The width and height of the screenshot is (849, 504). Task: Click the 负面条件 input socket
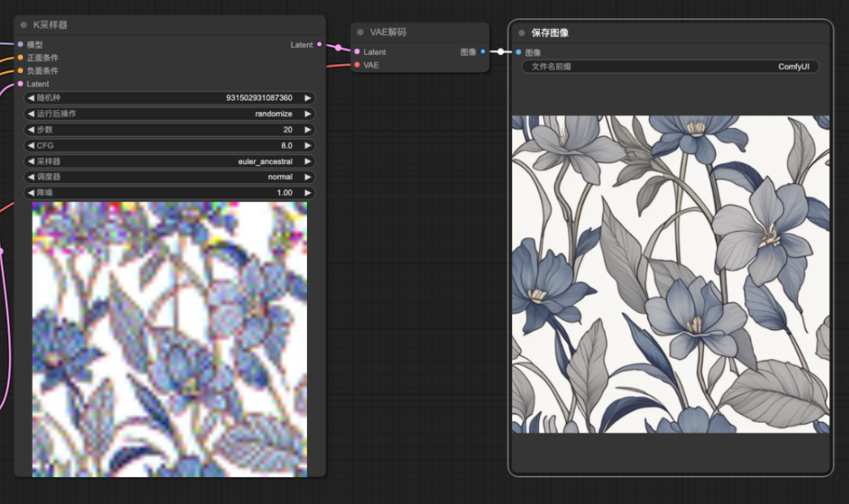(21, 71)
